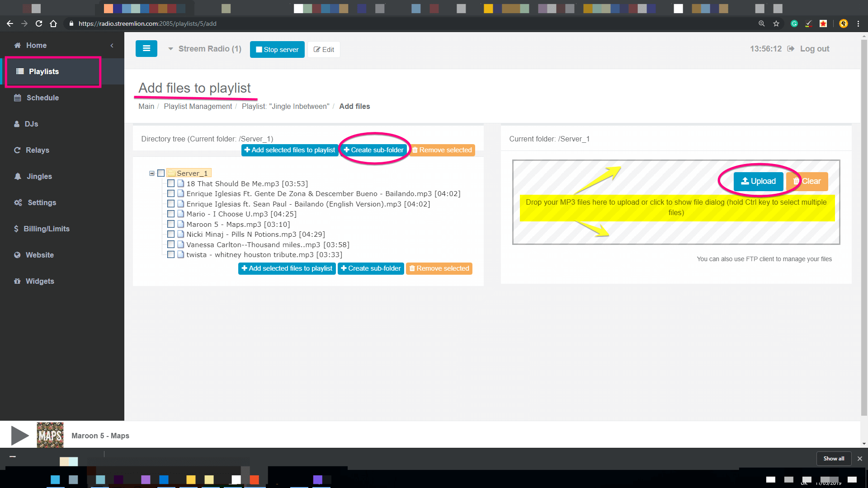Click the Playlist Management breadcrumb link
This screenshot has width=868, height=488.
(x=198, y=106)
